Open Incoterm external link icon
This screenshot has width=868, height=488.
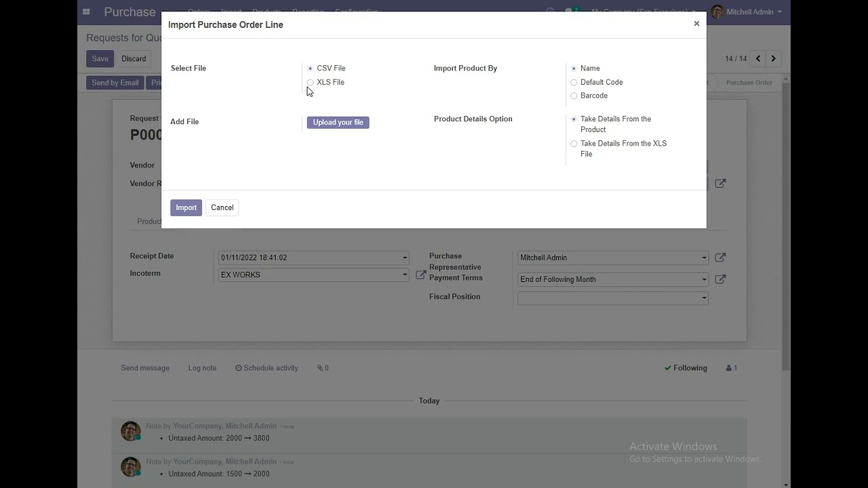point(420,274)
